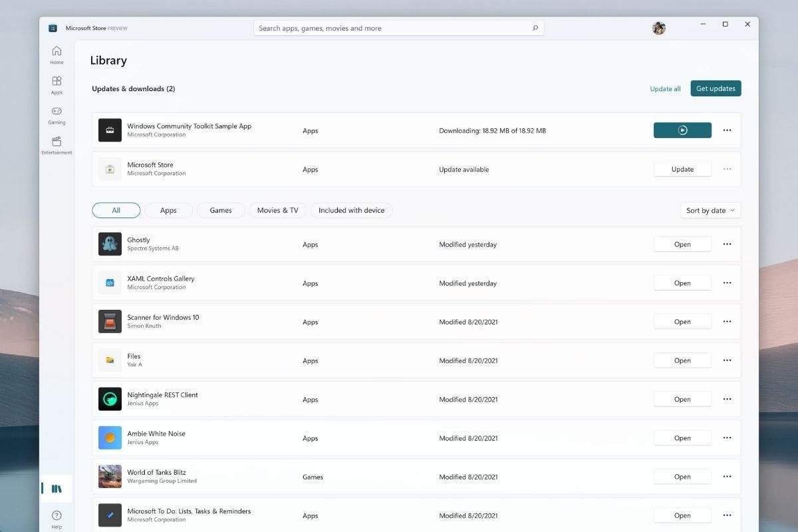Open the Gaming section via its gamepad icon

pos(56,113)
